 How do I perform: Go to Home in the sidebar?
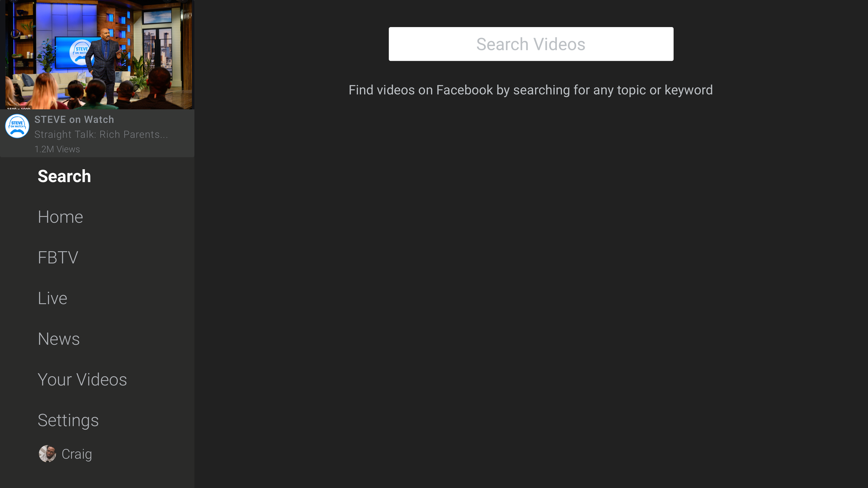point(60,217)
